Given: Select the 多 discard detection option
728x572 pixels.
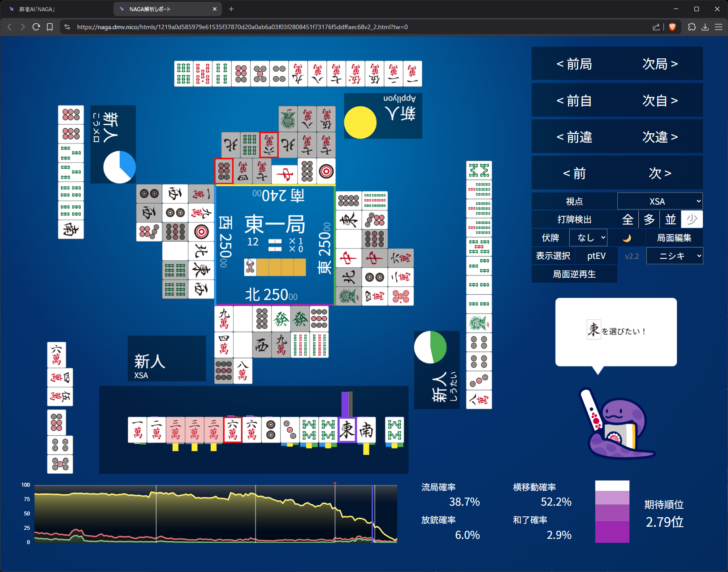Looking at the screenshot, I should click(649, 219).
